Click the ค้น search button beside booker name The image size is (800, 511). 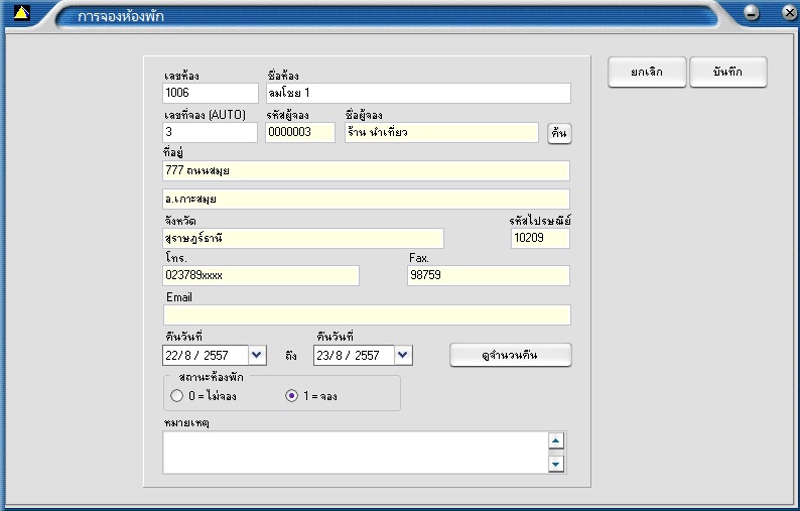(559, 133)
